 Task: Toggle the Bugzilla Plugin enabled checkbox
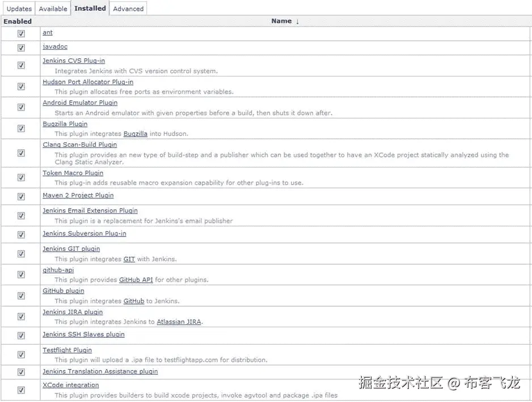click(21, 128)
